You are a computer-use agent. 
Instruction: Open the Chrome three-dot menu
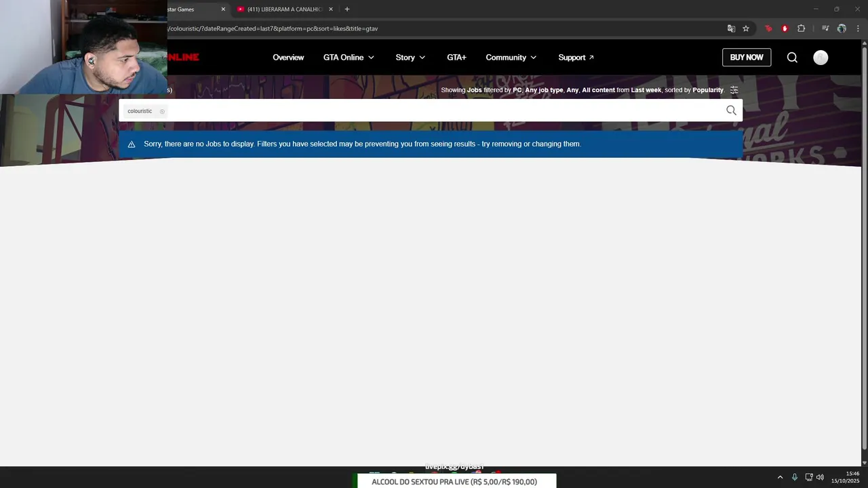[x=858, y=28]
